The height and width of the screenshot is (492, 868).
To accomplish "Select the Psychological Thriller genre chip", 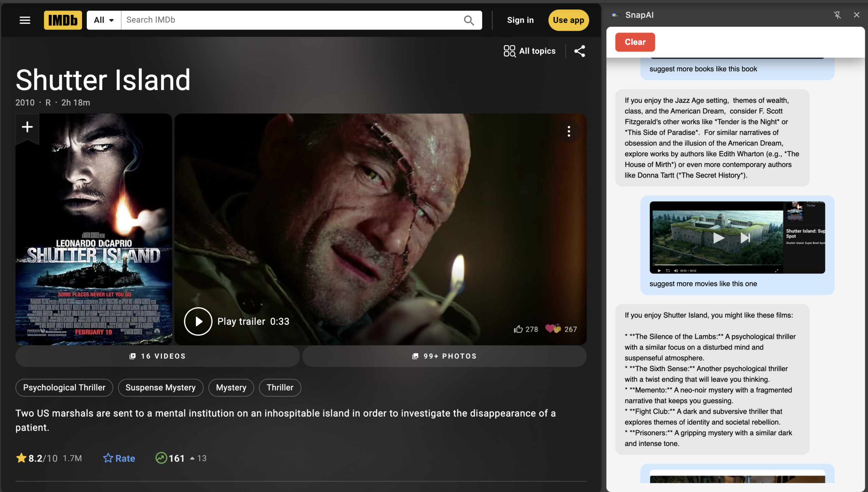I will click(x=64, y=387).
